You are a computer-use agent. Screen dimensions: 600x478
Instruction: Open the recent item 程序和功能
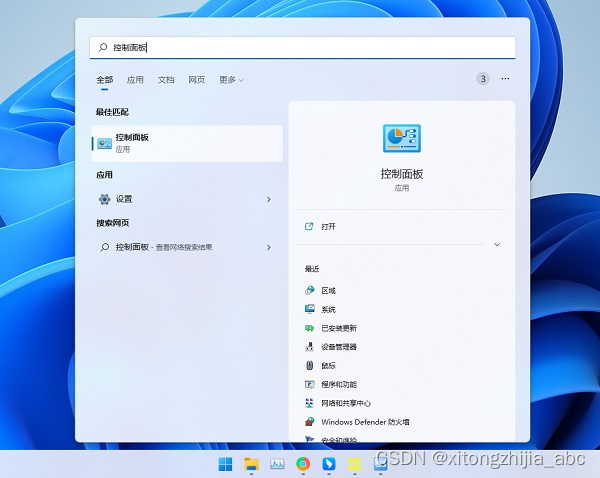pyautogui.click(x=339, y=384)
